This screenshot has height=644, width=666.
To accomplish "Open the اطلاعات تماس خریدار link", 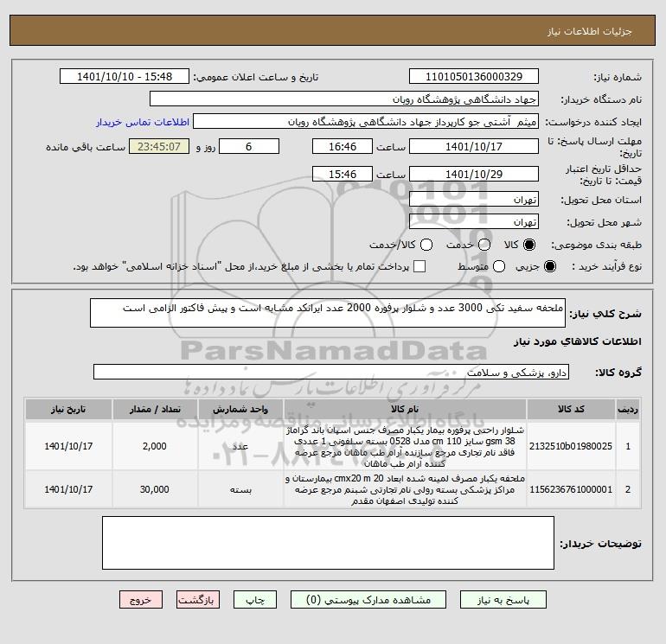I will [143, 122].
